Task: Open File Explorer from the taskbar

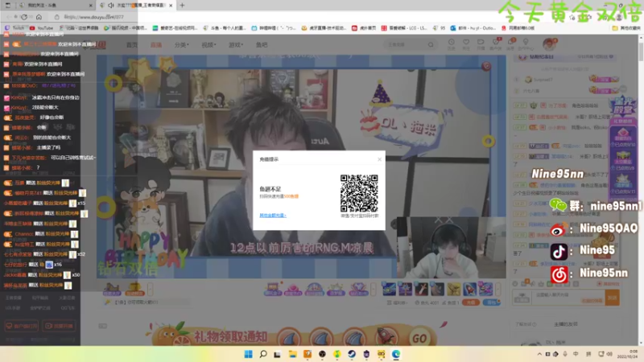Action: click(292, 354)
